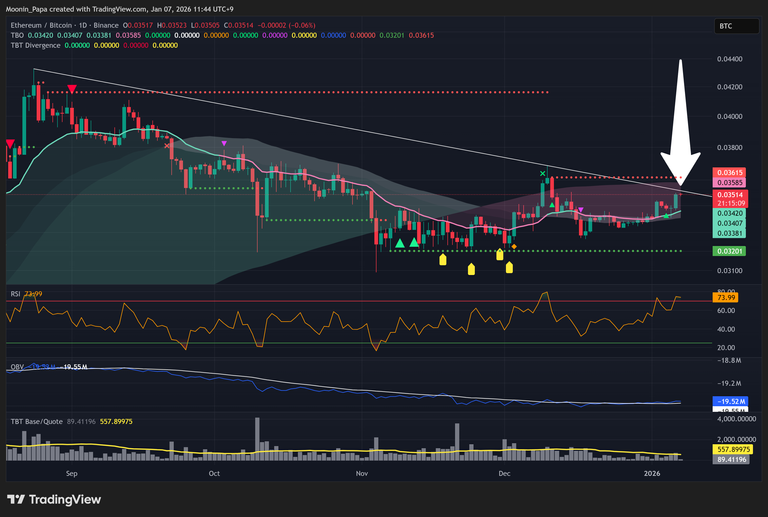
Task: Click the TradingView logo icon
Action: (17, 499)
